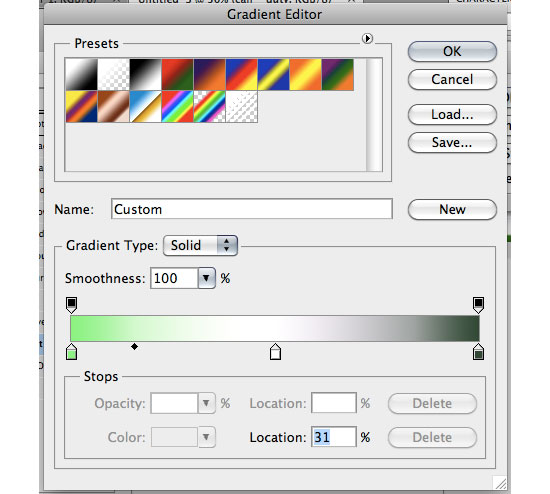Cancel the Gradient Editor dialog

point(452,79)
